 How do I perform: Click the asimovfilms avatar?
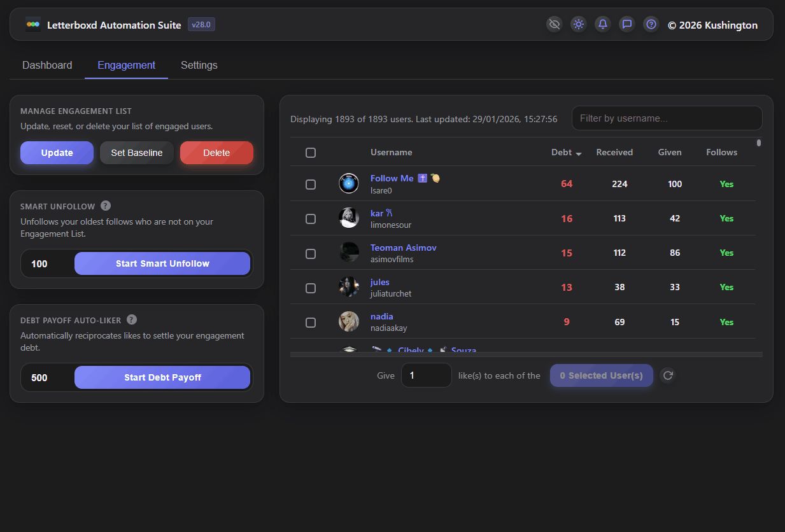click(349, 252)
